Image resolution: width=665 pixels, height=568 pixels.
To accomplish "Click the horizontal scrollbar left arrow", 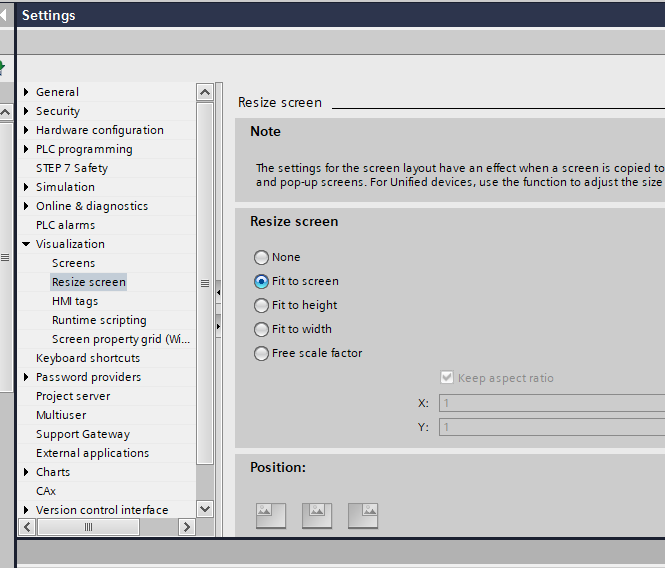I will coord(27,526).
